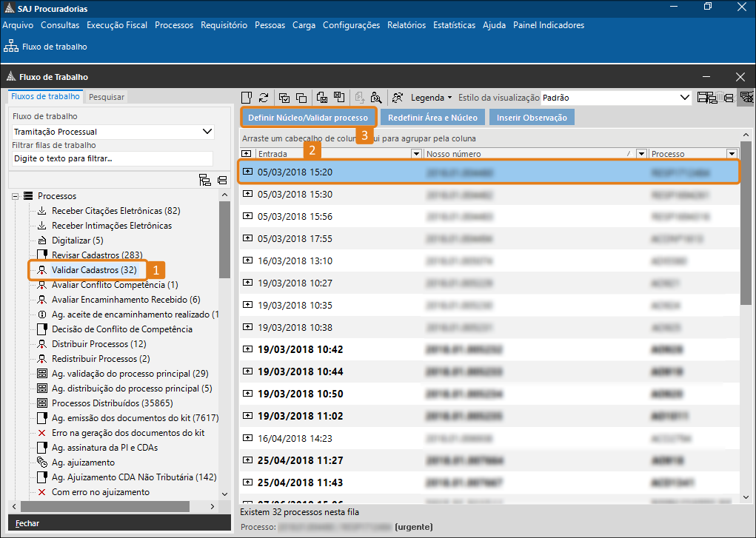Screen dimensions: 756x538
Task: Collapse the Processos tree node
Action: [15, 196]
